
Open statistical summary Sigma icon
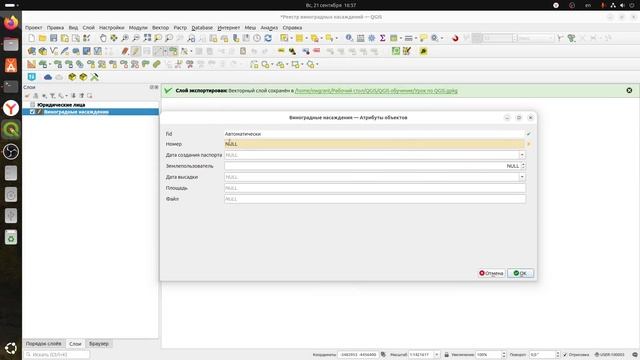[x=382, y=38]
